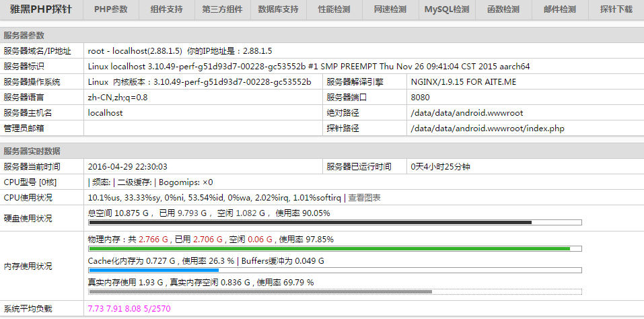This screenshot has height=319, width=644.
Task: Click the 雅黑PHP探针 title in navigation
Action: (40, 9)
